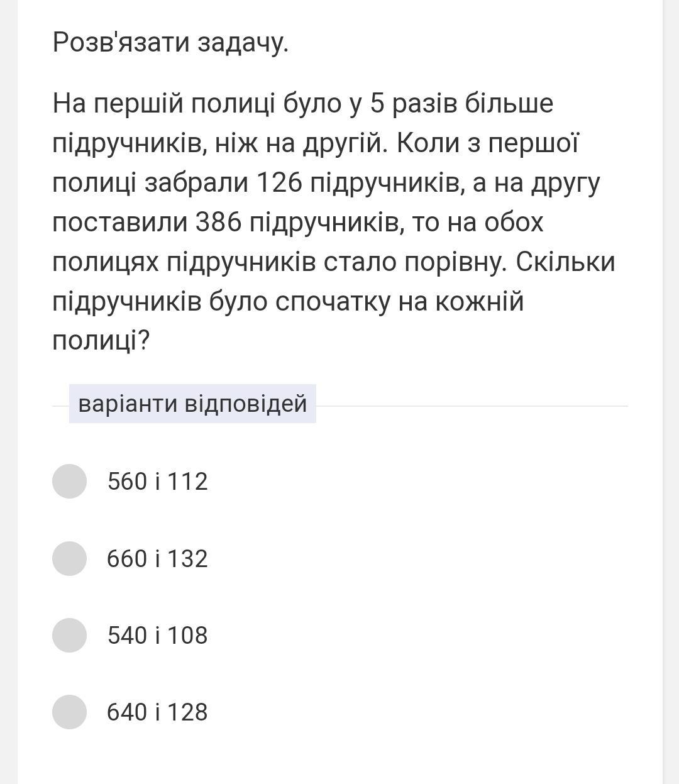This screenshot has height=784, width=679.
Task: Click the number 126 in the problem text
Action: 280,183
